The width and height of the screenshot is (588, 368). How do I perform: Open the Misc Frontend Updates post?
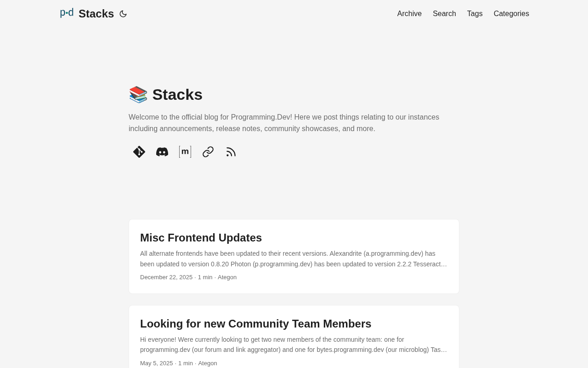(201, 238)
